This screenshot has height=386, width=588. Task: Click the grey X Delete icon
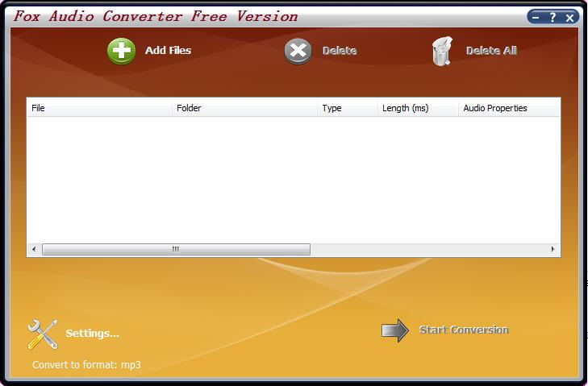[x=298, y=51]
